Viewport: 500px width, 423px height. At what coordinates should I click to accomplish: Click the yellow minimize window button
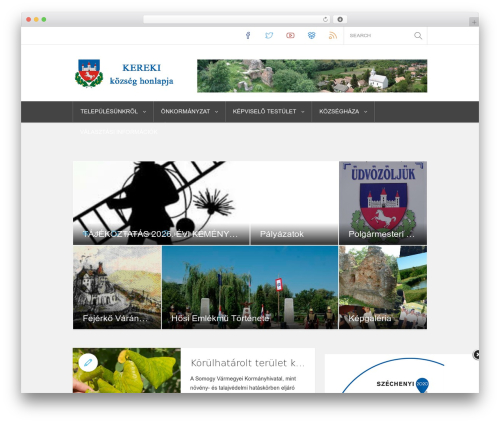(x=36, y=20)
